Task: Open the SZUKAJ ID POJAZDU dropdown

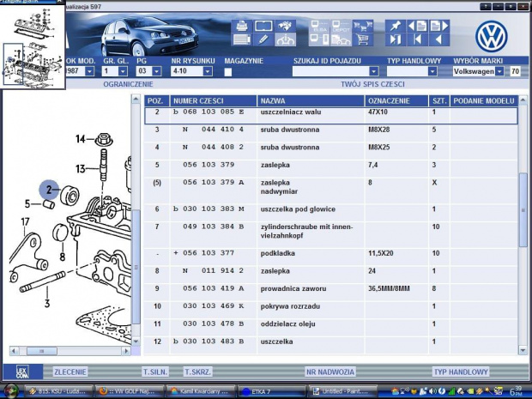Action: [373, 71]
